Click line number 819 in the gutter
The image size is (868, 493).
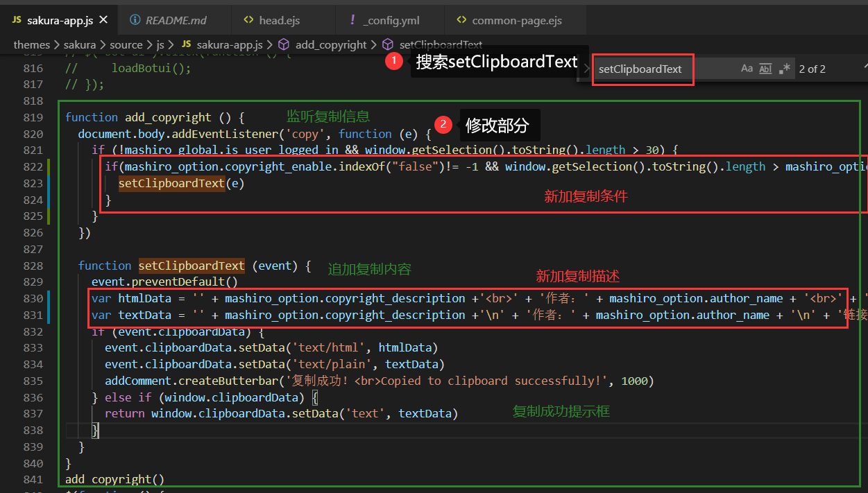pyautogui.click(x=33, y=117)
